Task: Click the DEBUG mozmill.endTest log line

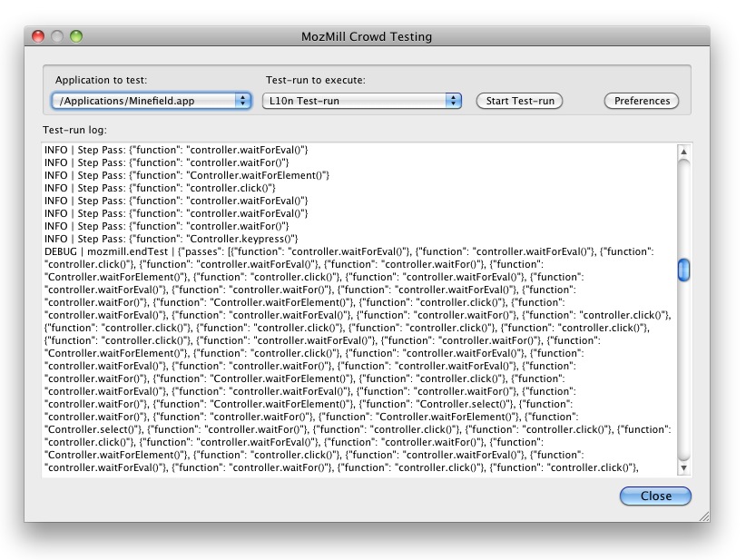Action: (x=349, y=251)
